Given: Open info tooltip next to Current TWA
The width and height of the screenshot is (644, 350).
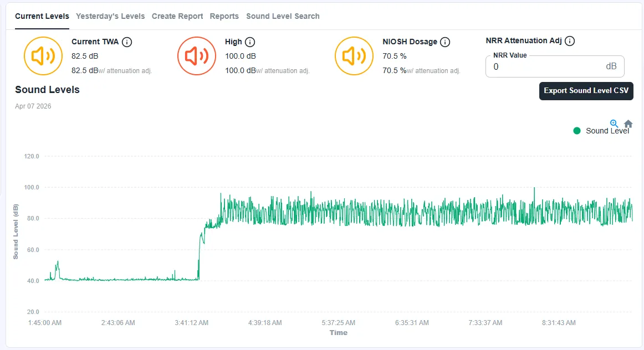Looking at the screenshot, I should (x=127, y=42).
